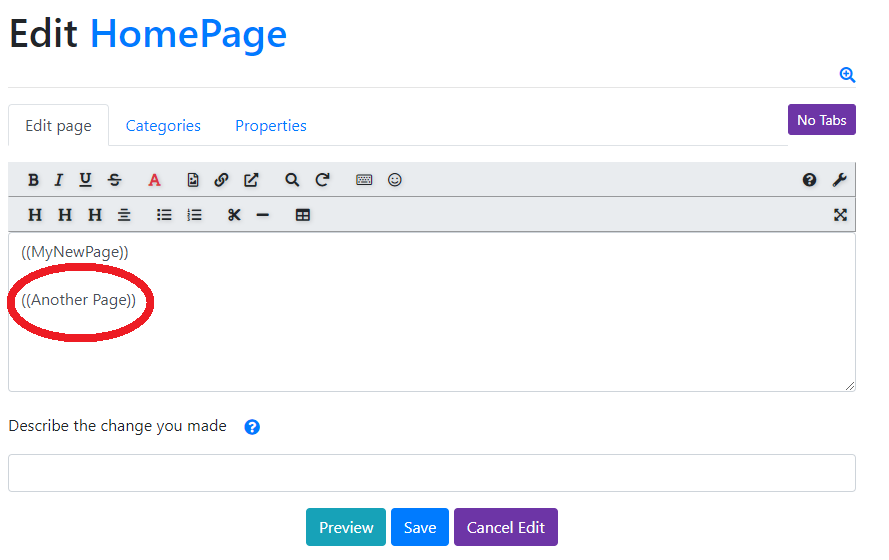Switch to the Properties tab
The image size is (889, 560).
[270, 126]
